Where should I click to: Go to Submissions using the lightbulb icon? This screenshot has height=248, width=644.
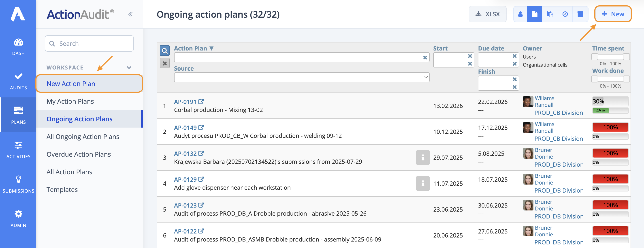click(18, 184)
